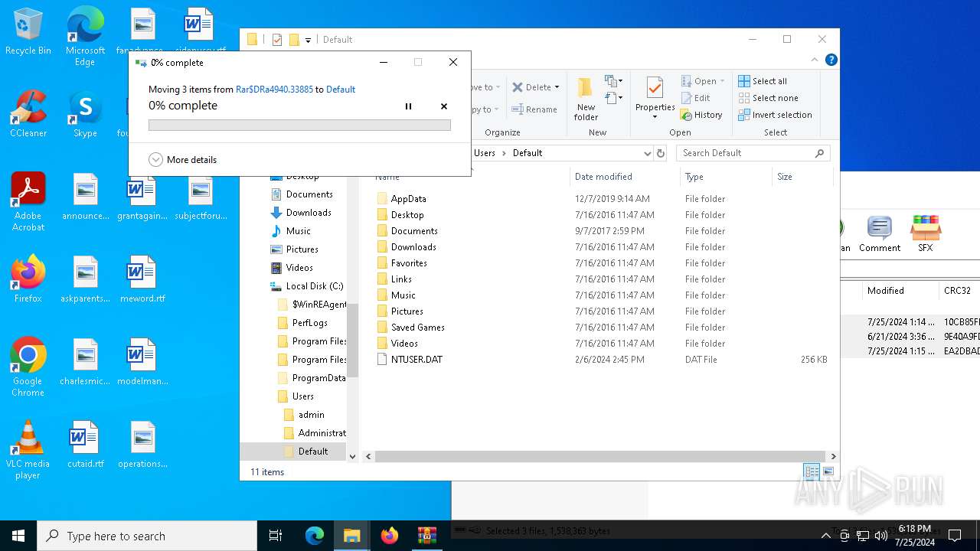
Task: Click Users in the address breadcrumb
Action: pyautogui.click(x=484, y=153)
